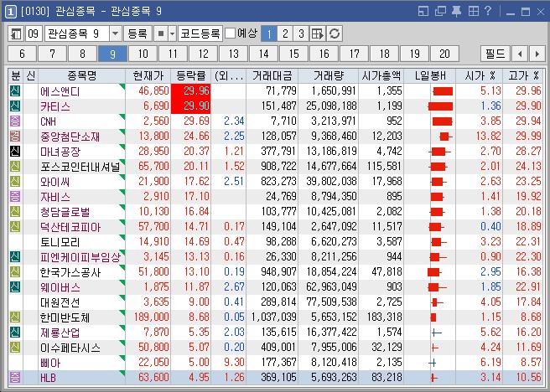Select view mode 3
Screen dimensions: 550x392
pos(301,34)
